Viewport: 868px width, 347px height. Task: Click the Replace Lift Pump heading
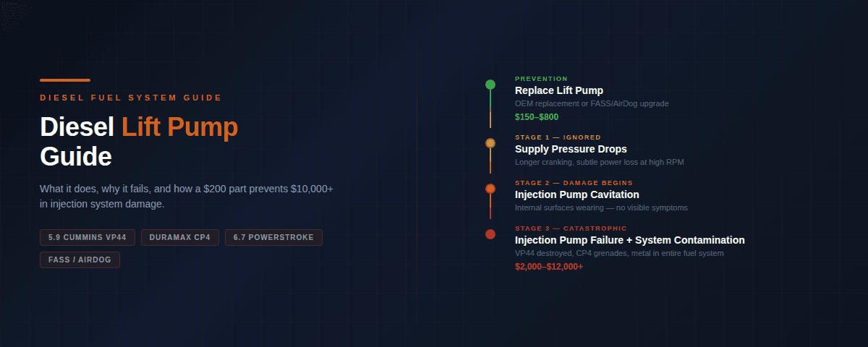tap(558, 90)
